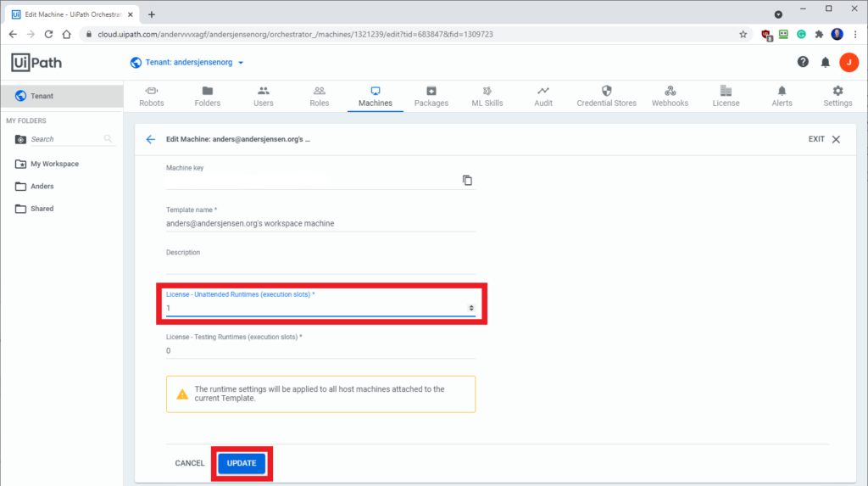
Task: Click the green extension icon beside the shield
Action: (x=783, y=35)
